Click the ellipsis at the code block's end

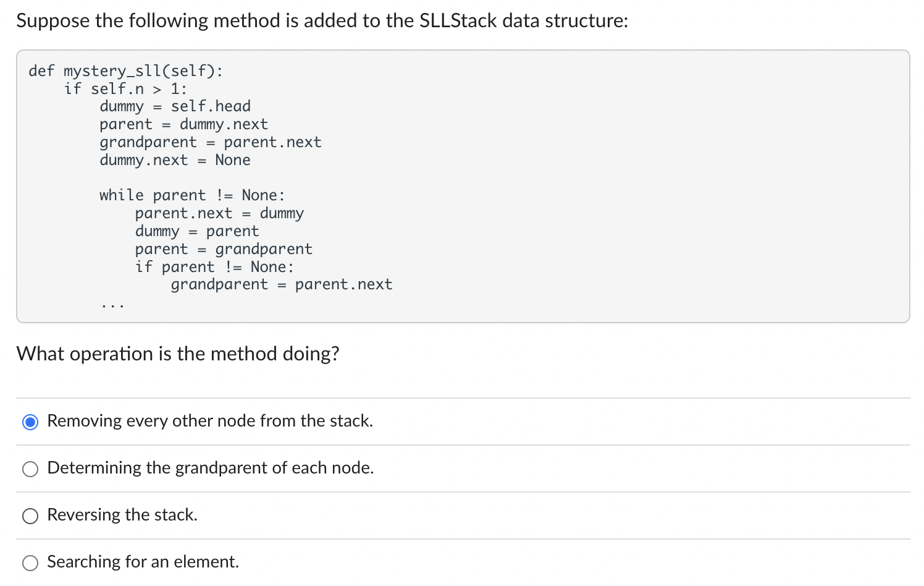[113, 305]
